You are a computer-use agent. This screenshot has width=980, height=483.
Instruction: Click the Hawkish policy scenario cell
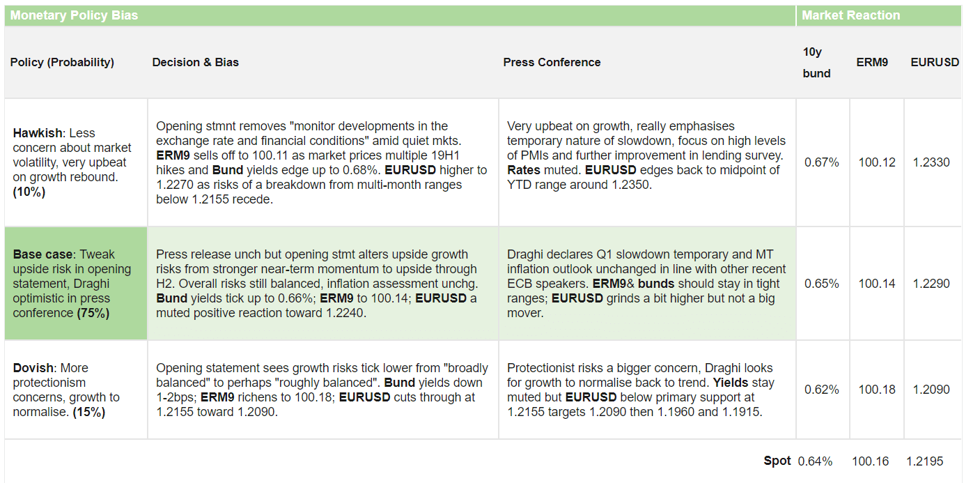point(75,162)
